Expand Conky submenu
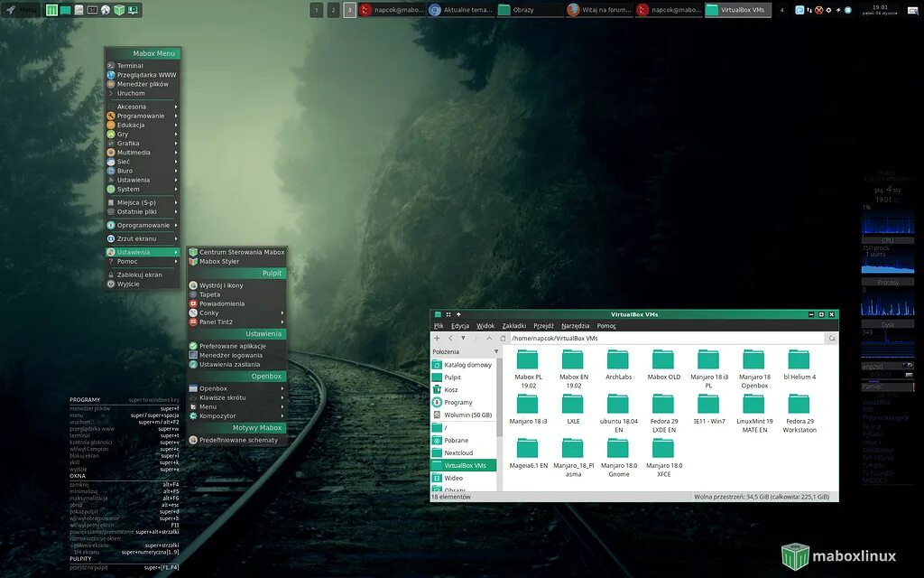 point(236,313)
